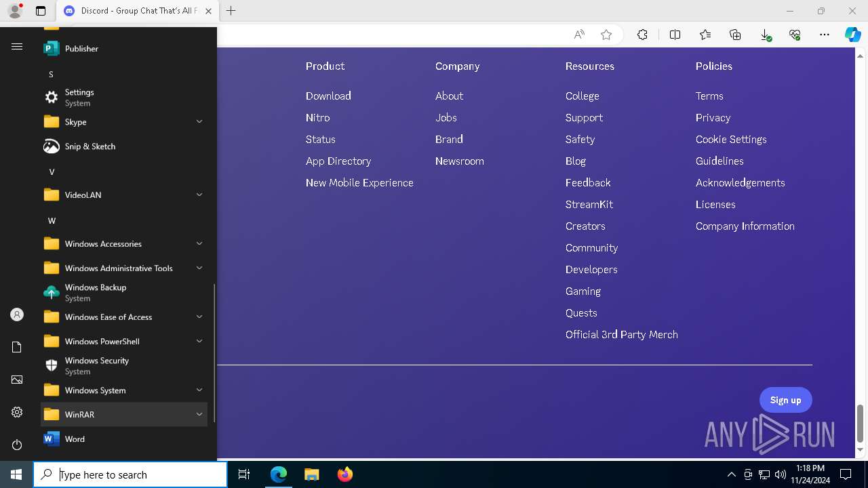Open the Download link under Product
The image size is (868, 488).
point(328,96)
